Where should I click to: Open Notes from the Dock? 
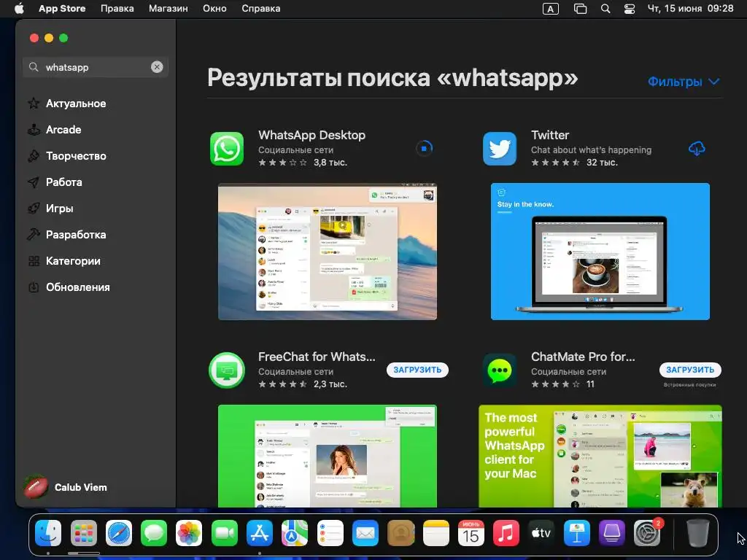click(436, 533)
